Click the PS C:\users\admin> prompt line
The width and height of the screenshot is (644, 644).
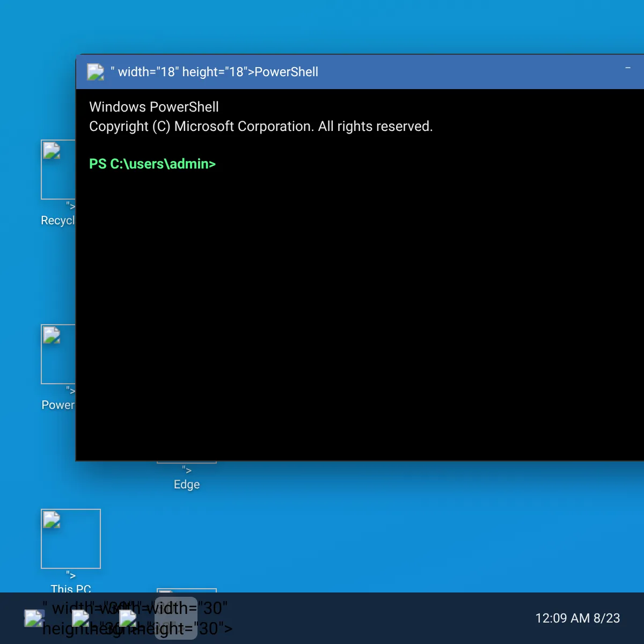point(152,164)
